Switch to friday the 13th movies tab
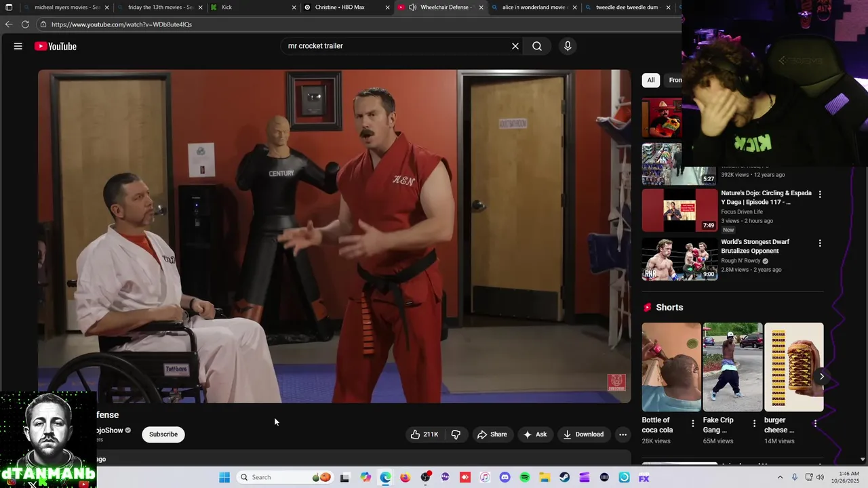The height and width of the screenshot is (488, 868). coord(160,7)
